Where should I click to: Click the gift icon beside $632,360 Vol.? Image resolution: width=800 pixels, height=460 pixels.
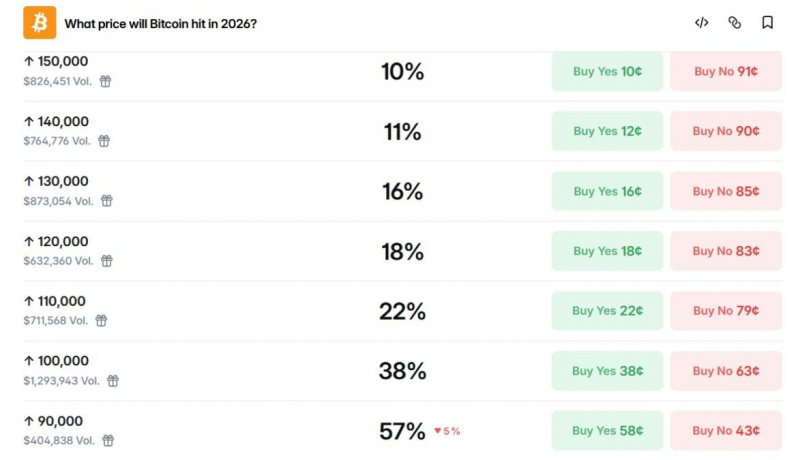[x=107, y=261]
